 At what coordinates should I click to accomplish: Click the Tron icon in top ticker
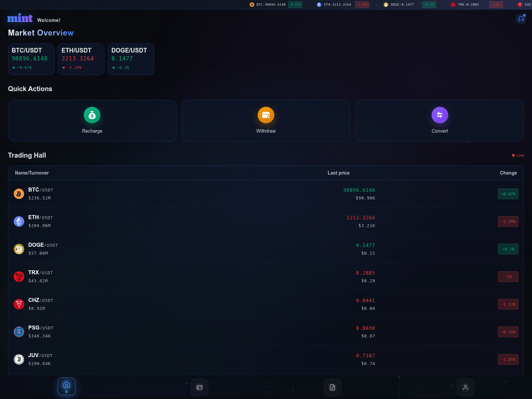click(x=453, y=5)
